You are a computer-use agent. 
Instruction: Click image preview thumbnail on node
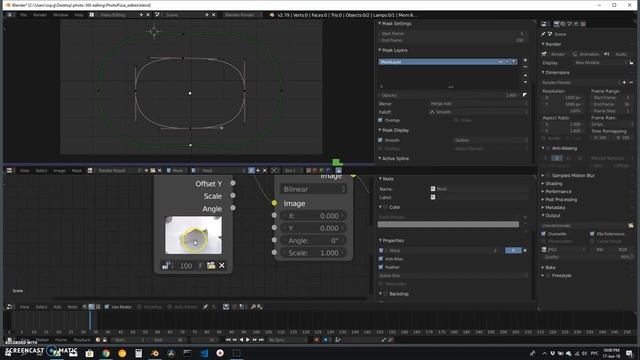[x=193, y=235]
